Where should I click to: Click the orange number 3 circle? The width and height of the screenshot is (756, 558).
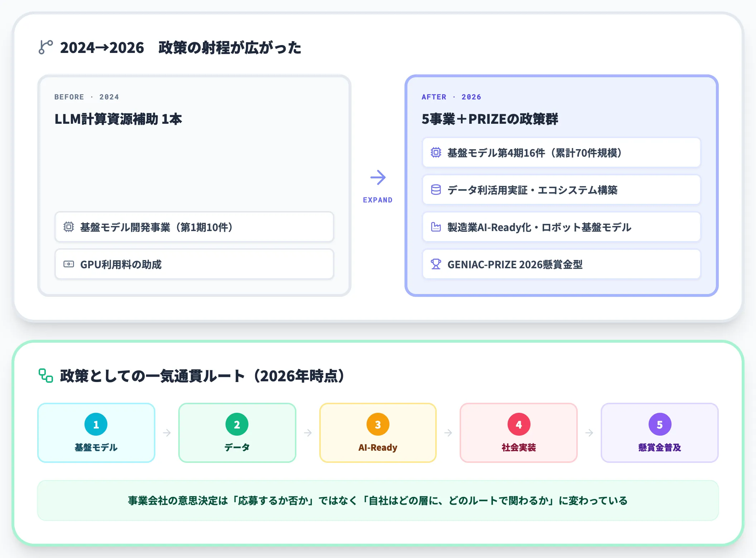(378, 424)
